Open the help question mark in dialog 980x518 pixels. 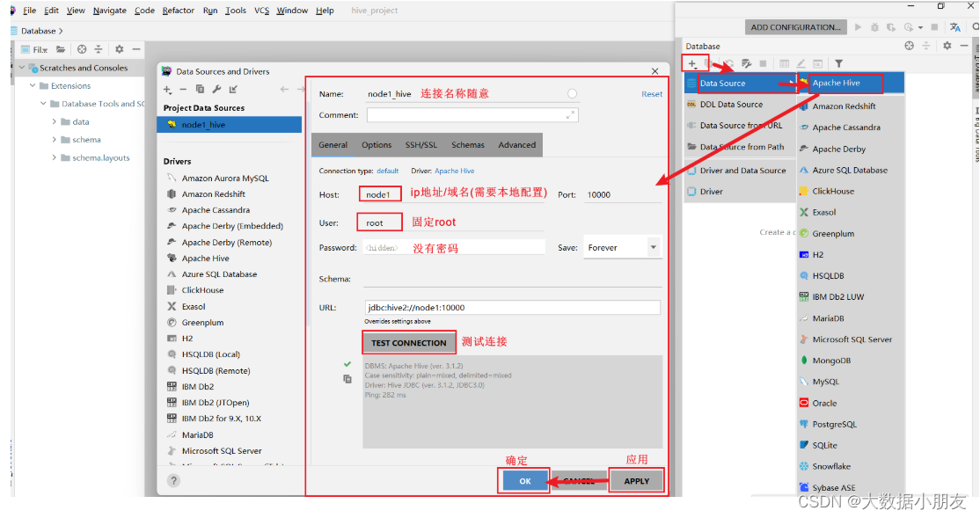click(174, 480)
